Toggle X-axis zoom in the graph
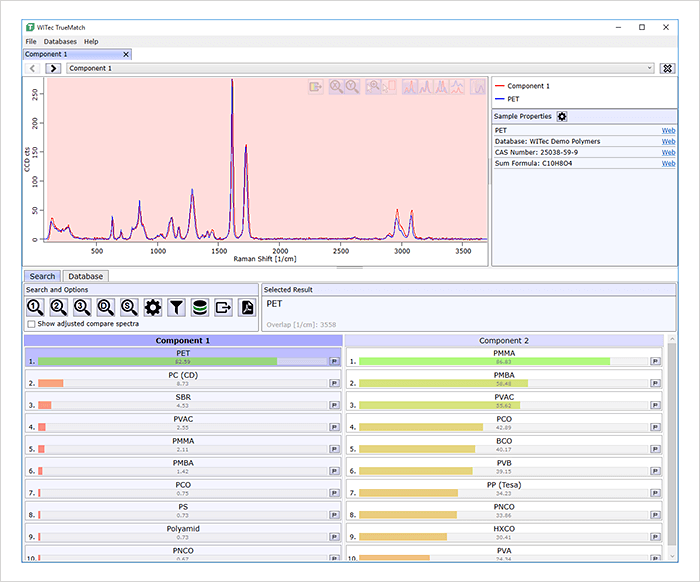The width and height of the screenshot is (700, 582). (x=336, y=87)
